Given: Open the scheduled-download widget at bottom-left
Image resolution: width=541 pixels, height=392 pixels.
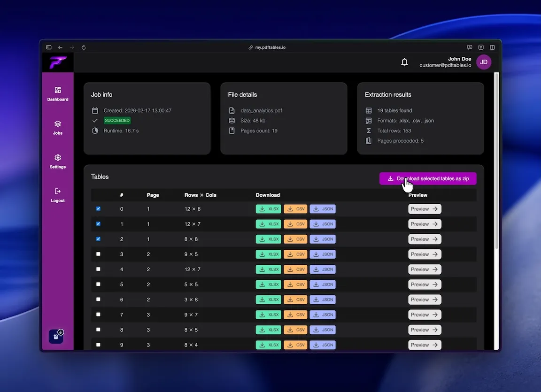Looking at the screenshot, I should click(x=56, y=336).
